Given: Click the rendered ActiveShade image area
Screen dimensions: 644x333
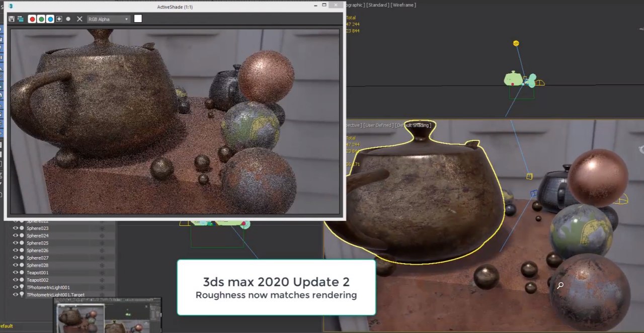Looking at the screenshot, I should [x=175, y=121].
